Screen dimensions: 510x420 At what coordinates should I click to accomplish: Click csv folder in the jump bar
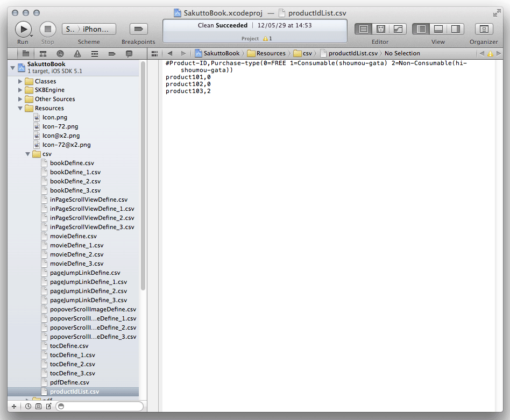(302, 53)
